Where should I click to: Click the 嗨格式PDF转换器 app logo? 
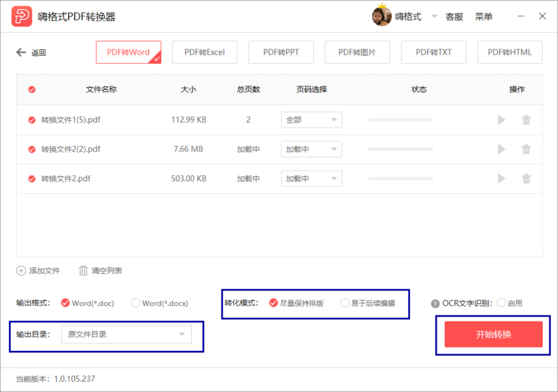point(22,16)
